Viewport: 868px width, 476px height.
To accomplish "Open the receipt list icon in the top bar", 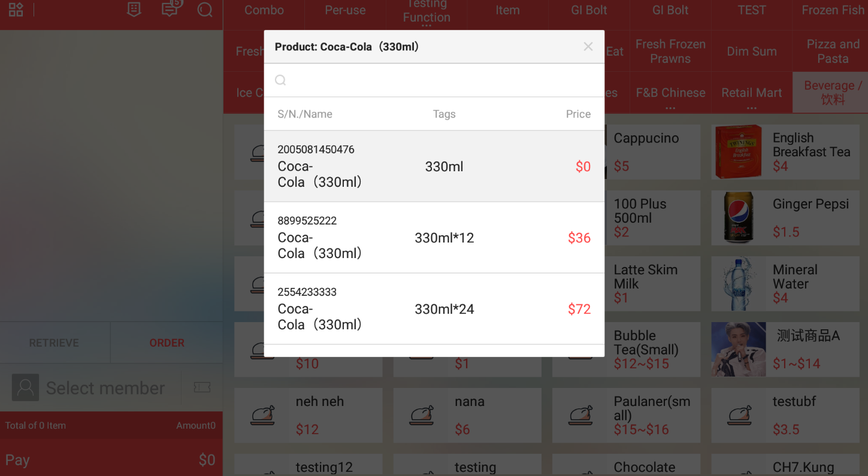I will pyautogui.click(x=134, y=10).
